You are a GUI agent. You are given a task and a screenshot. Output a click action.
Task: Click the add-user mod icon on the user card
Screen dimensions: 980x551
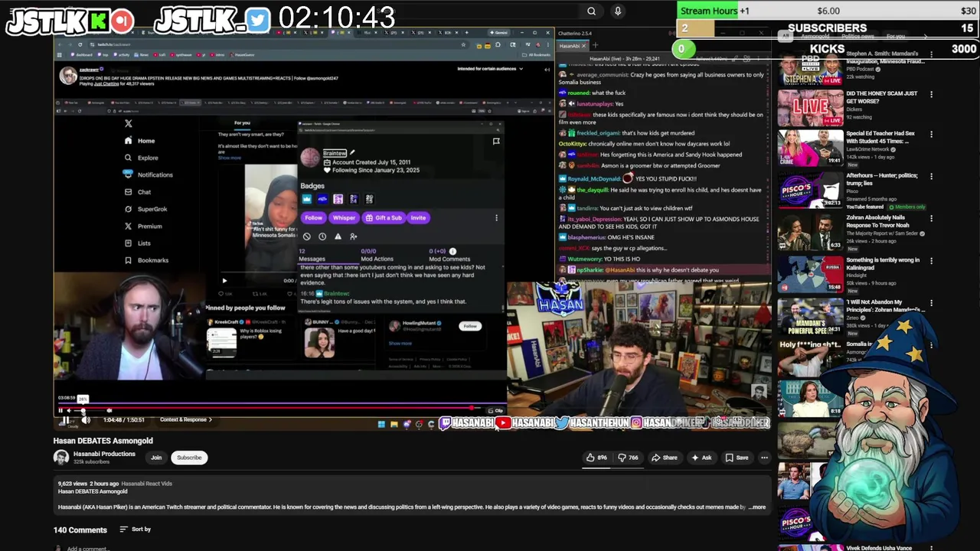[353, 236]
